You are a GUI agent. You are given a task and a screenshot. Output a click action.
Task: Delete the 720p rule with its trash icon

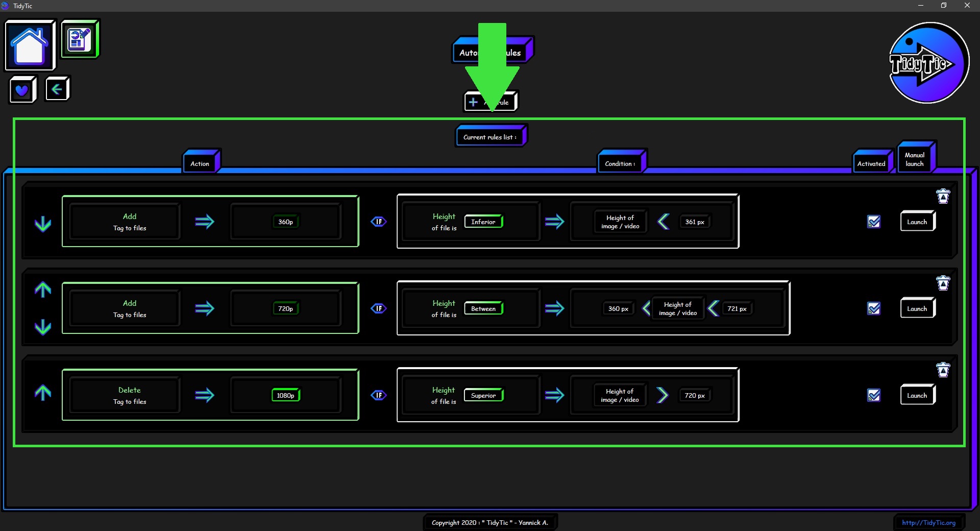click(x=943, y=283)
